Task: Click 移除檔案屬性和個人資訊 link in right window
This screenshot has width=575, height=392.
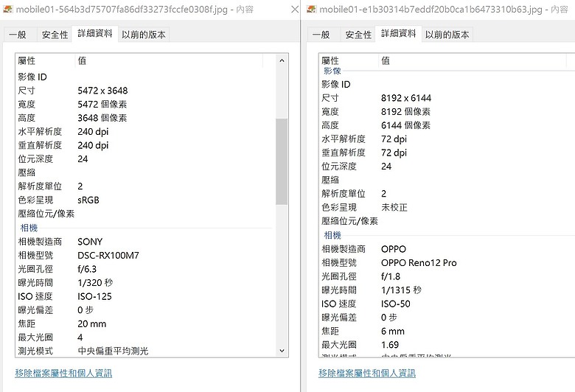Action: [x=367, y=374]
